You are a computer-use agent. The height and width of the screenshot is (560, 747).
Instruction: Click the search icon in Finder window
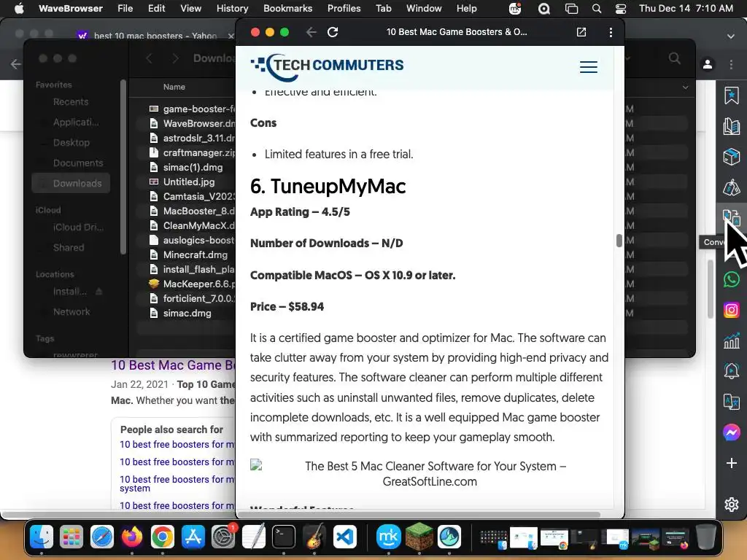coord(674,58)
